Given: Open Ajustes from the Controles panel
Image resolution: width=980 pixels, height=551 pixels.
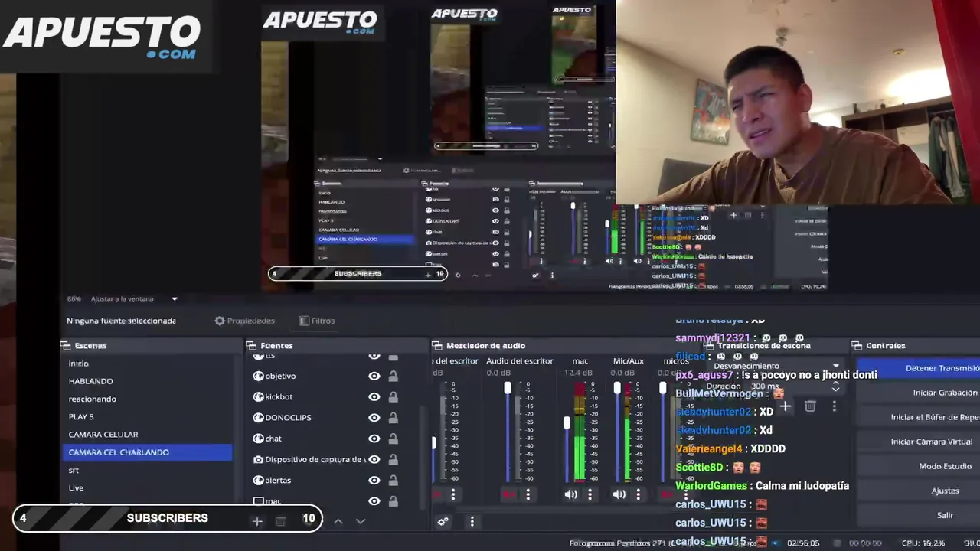Looking at the screenshot, I should [x=918, y=491].
